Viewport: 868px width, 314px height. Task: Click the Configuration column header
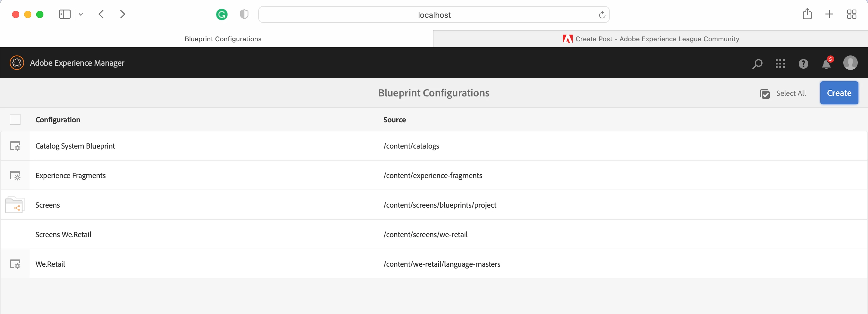(x=58, y=120)
